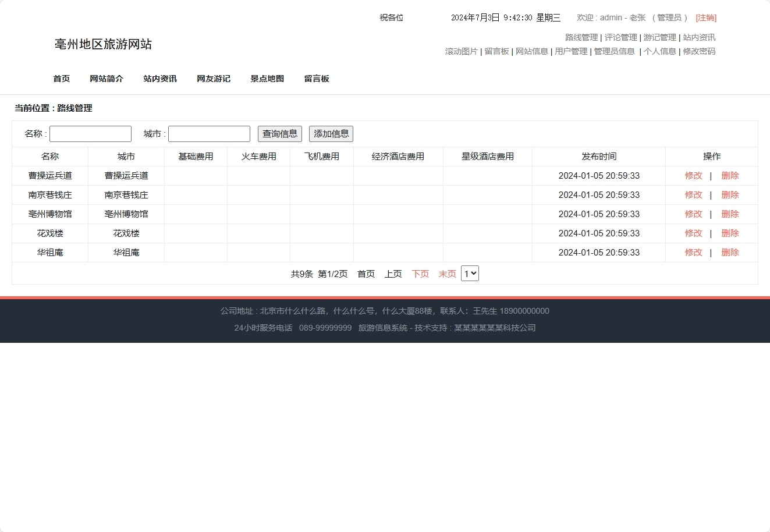
Task: Select 花戏楼 name cell
Action: (50, 233)
